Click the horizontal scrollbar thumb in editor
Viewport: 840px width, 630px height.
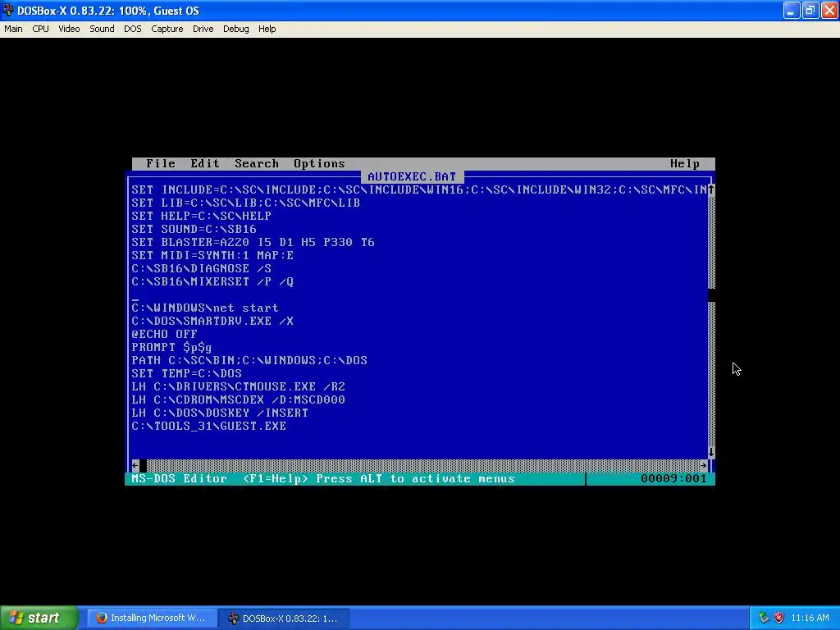click(x=143, y=466)
